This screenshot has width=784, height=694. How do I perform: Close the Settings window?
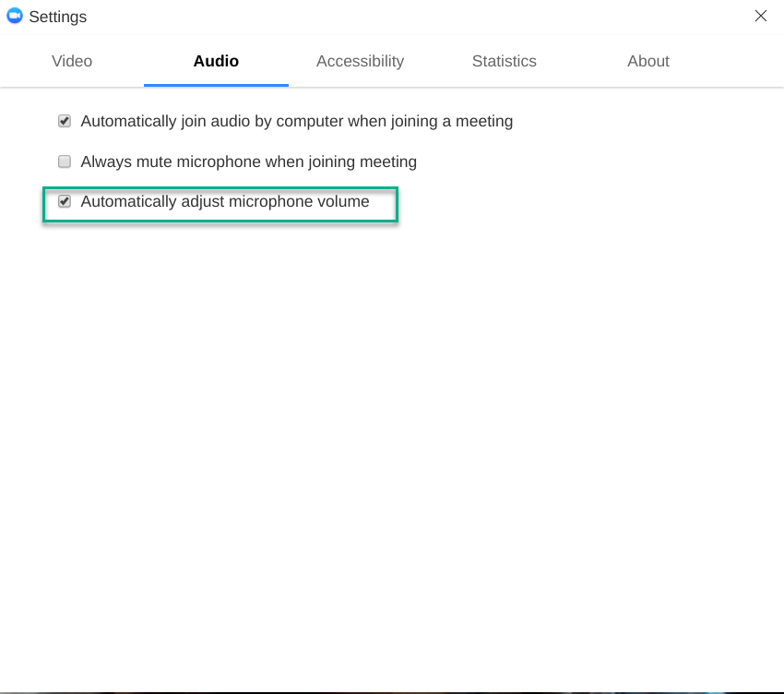pos(761,16)
